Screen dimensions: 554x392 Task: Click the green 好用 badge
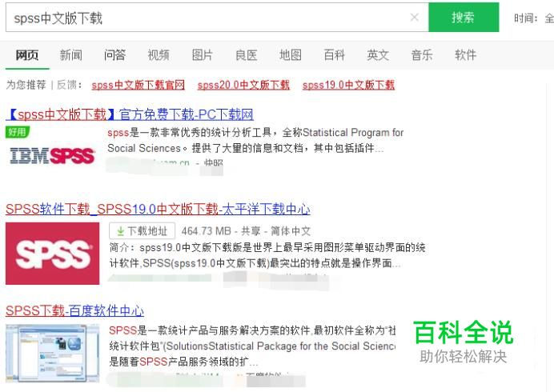(x=18, y=132)
